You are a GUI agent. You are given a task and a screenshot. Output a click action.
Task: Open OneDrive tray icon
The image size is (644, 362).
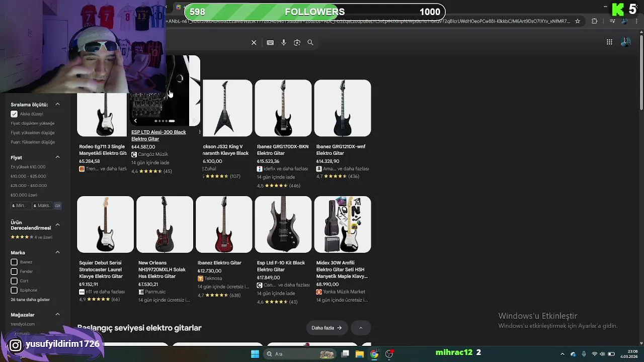click(573, 354)
